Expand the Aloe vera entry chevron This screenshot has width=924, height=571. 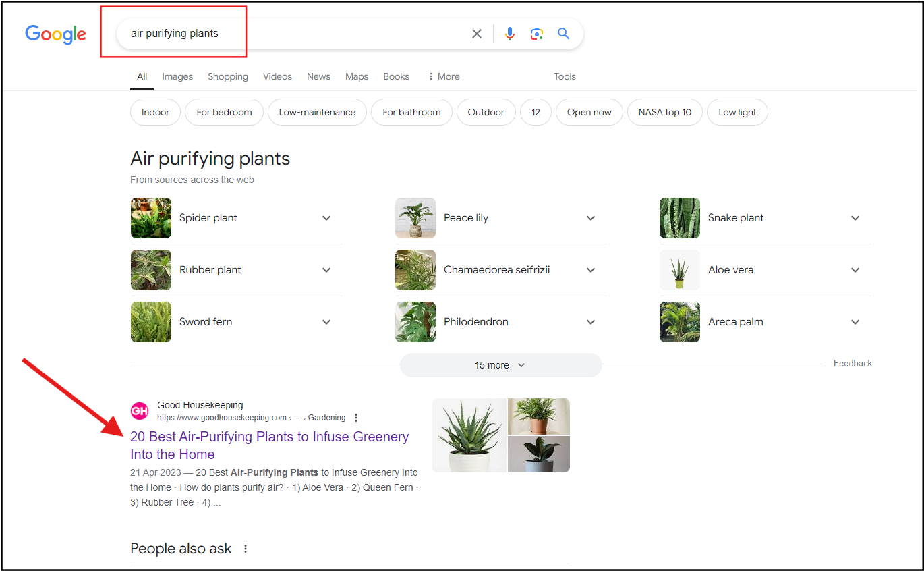855,270
